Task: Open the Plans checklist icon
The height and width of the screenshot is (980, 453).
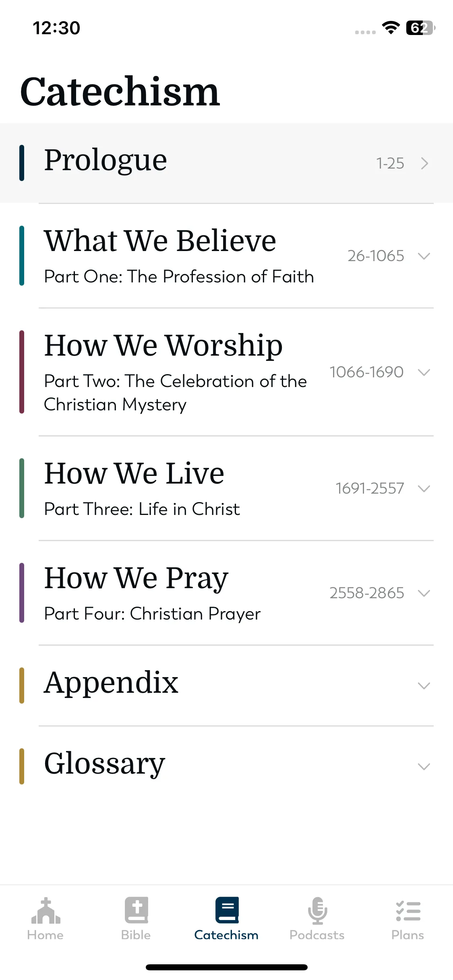Action: point(408,911)
